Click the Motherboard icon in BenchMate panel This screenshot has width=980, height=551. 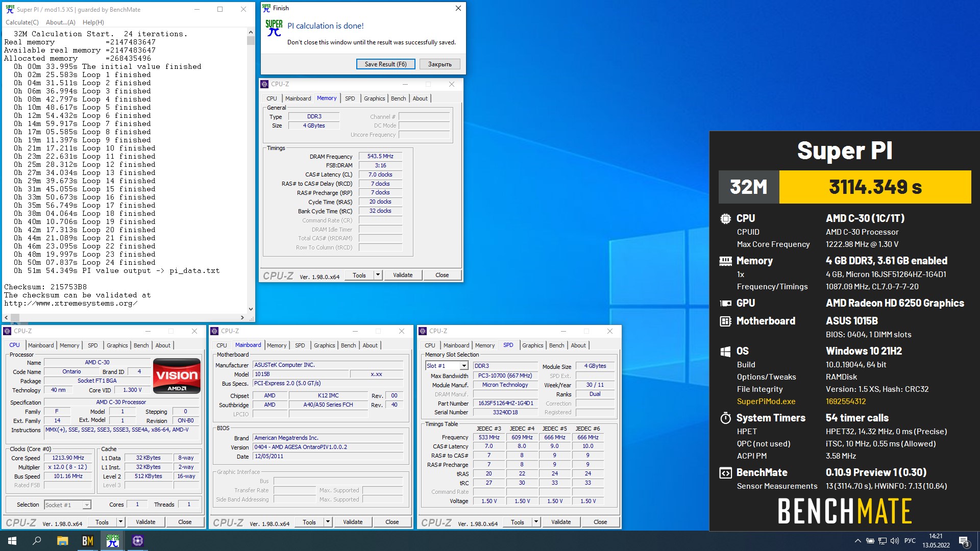coord(725,321)
